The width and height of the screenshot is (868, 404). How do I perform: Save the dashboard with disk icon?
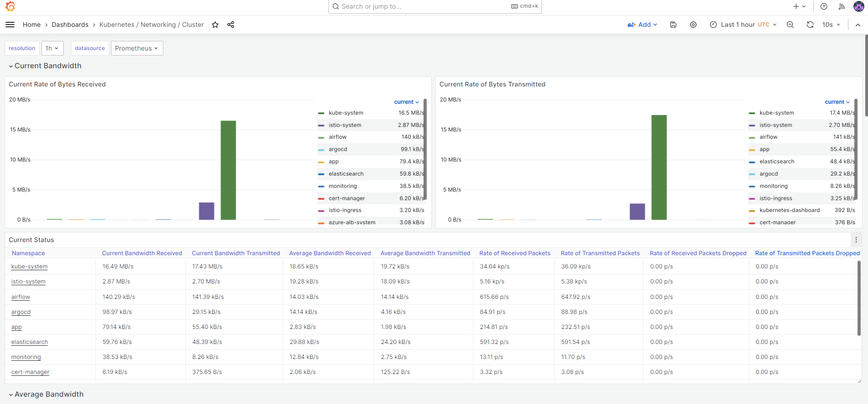[673, 25]
